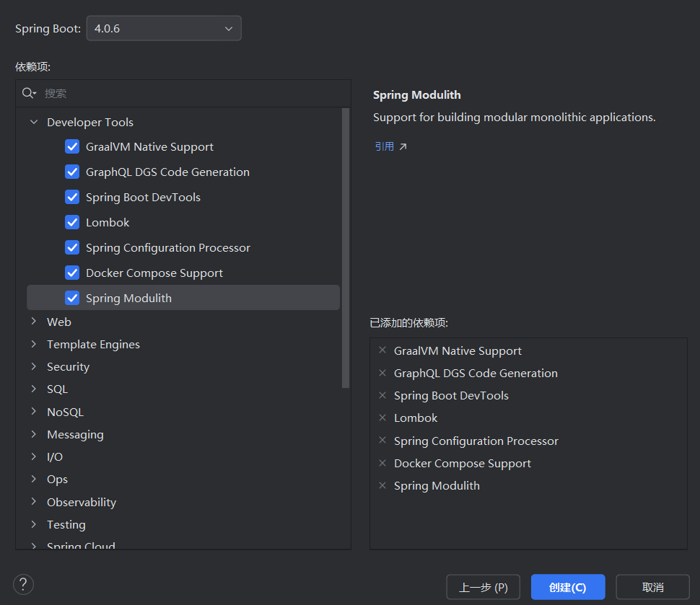Screen dimensions: 700x605
Task: Expand the SQL category
Action: coord(34,389)
